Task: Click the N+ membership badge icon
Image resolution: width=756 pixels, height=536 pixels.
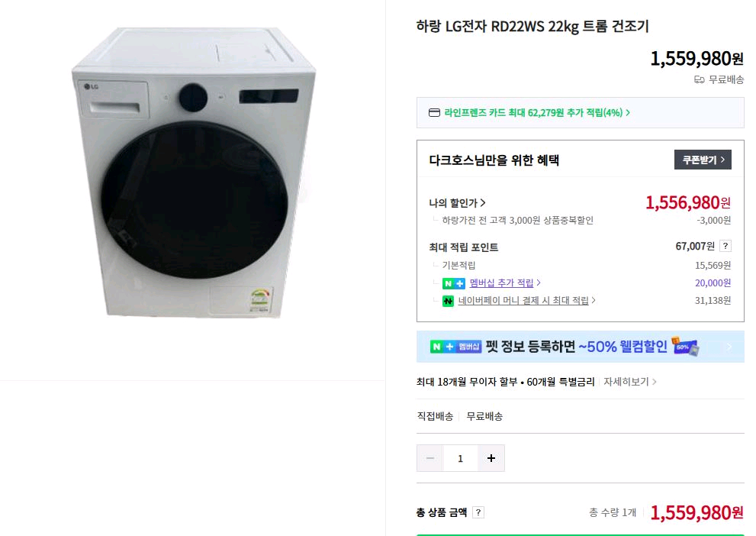Action: point(453,283)
